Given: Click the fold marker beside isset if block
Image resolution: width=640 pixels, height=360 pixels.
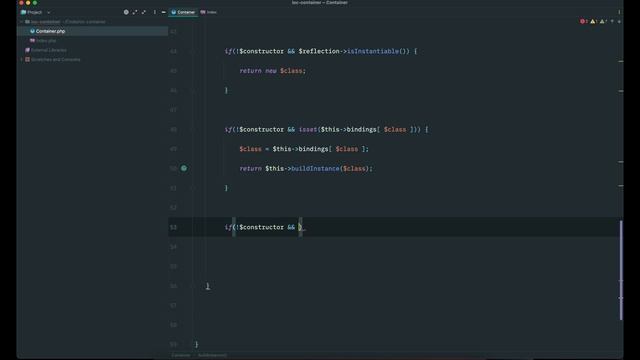Looking at the screenshot, I should [193, 129].
